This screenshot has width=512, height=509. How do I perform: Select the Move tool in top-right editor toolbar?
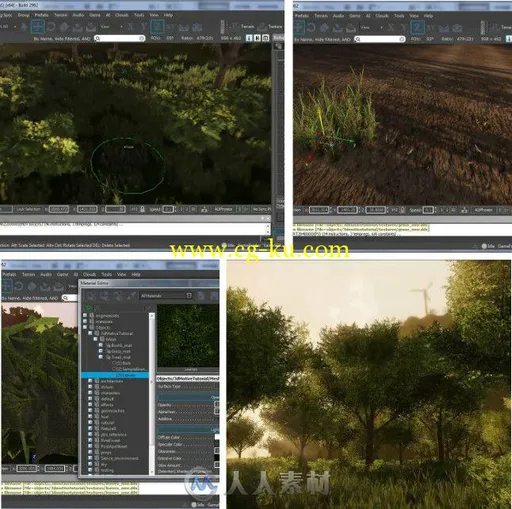298,27
